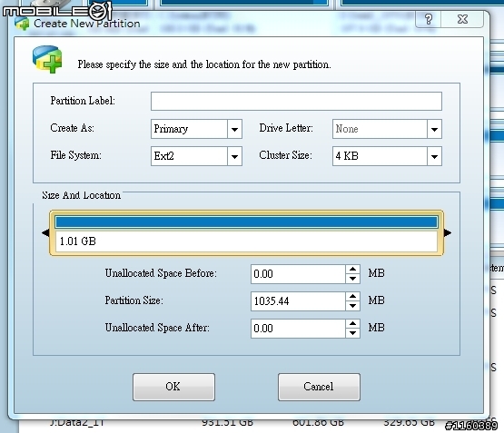
Task: Click right arrow handle of partition slider
Action: point(448,232)
